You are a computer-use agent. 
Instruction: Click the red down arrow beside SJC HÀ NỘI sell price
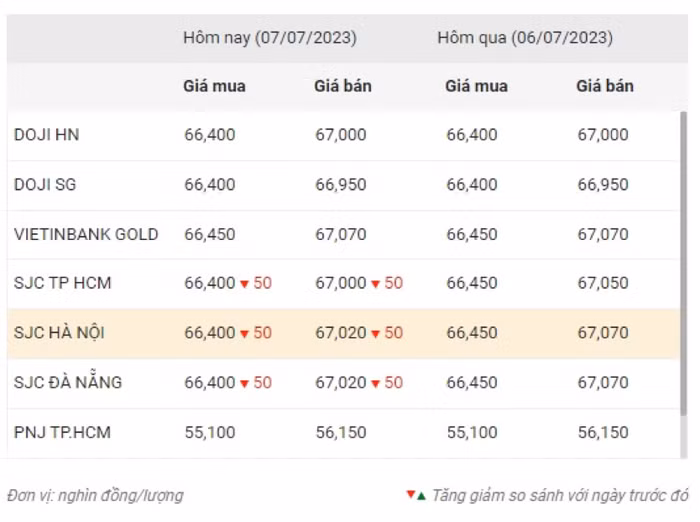tap(376, 334)
